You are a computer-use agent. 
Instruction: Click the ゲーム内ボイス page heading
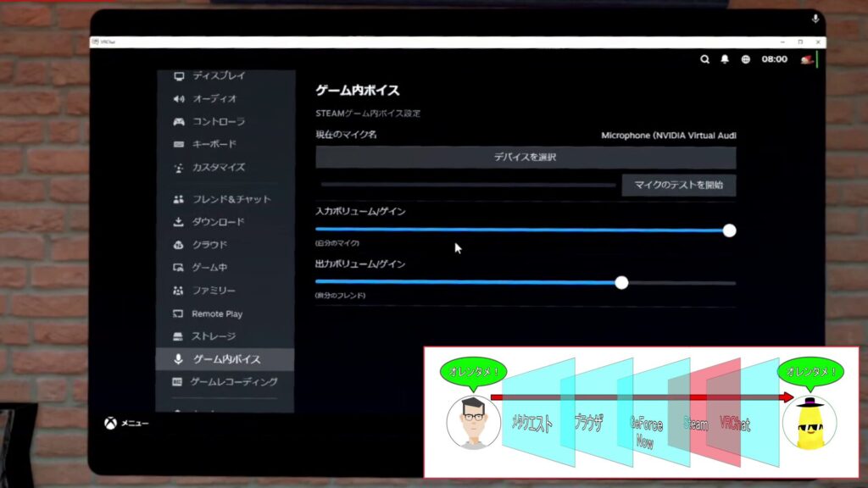358,90
